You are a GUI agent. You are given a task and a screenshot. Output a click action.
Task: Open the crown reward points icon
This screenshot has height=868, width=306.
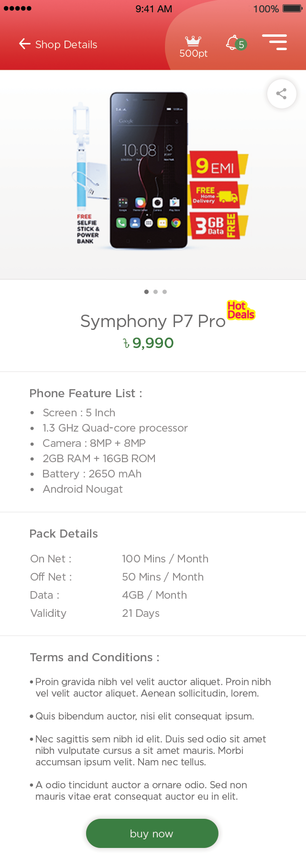coord(193,41)
